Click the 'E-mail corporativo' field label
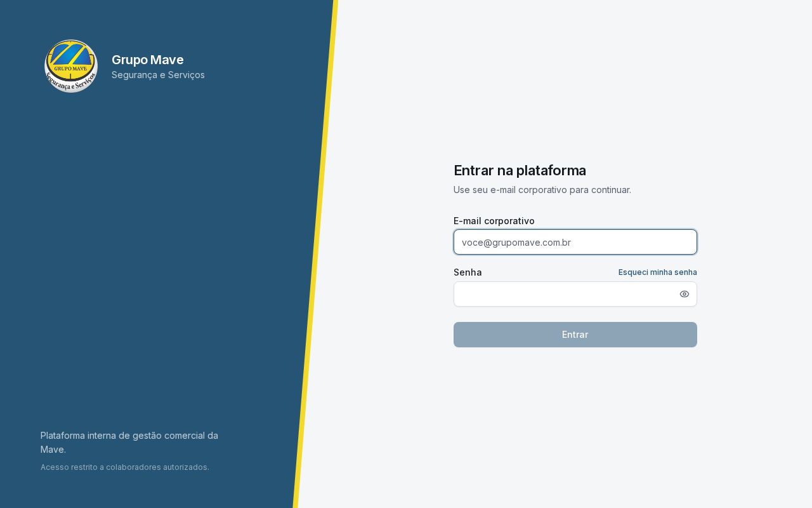The height and width of the screenshot is (508, 812). pos(494,221)
